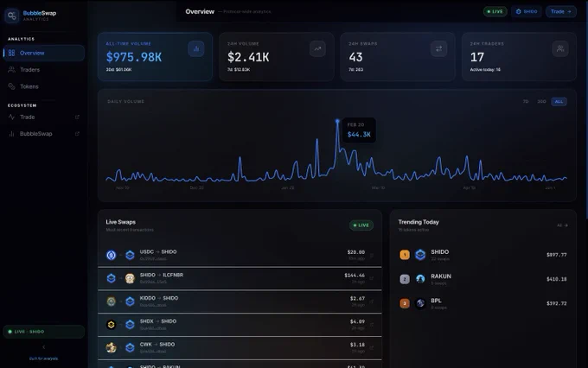This screenshot has width=588, height=368.
Task: Click the LIVE · SHIDO status pill in sidebar
Action: [44, 332]
